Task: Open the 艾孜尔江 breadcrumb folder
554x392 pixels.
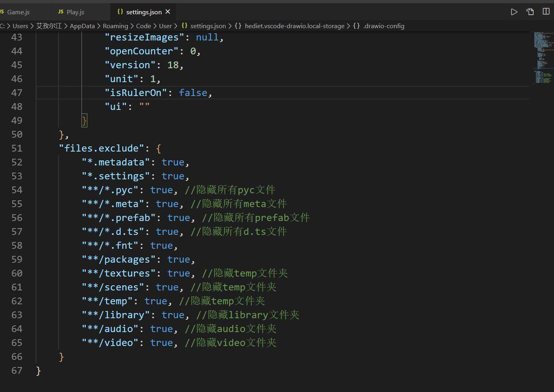Action: (49, 26)
